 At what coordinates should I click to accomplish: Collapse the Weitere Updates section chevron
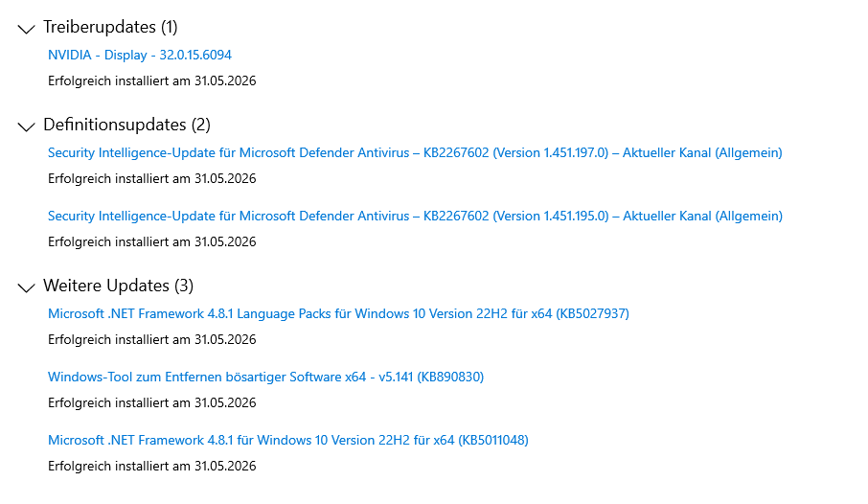pos(26,287)
